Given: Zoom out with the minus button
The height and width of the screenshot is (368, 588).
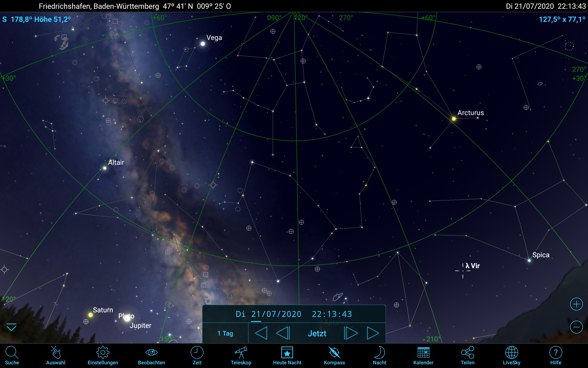Looking at the screenshot, I should 576,327.
